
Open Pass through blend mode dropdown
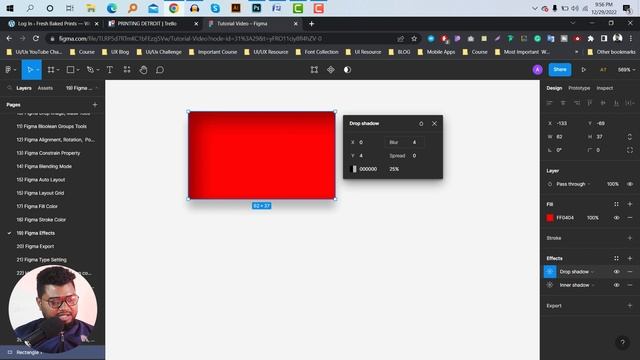click(573, 184)
